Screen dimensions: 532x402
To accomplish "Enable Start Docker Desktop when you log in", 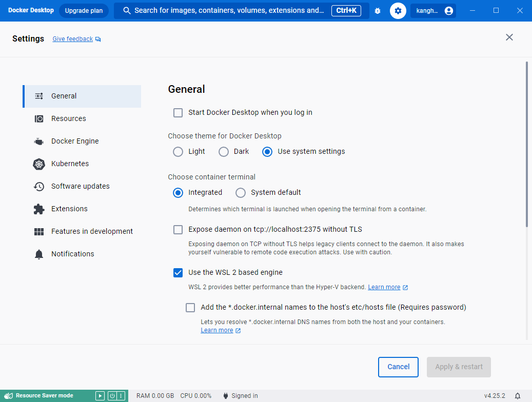I will tap(178, 113).
